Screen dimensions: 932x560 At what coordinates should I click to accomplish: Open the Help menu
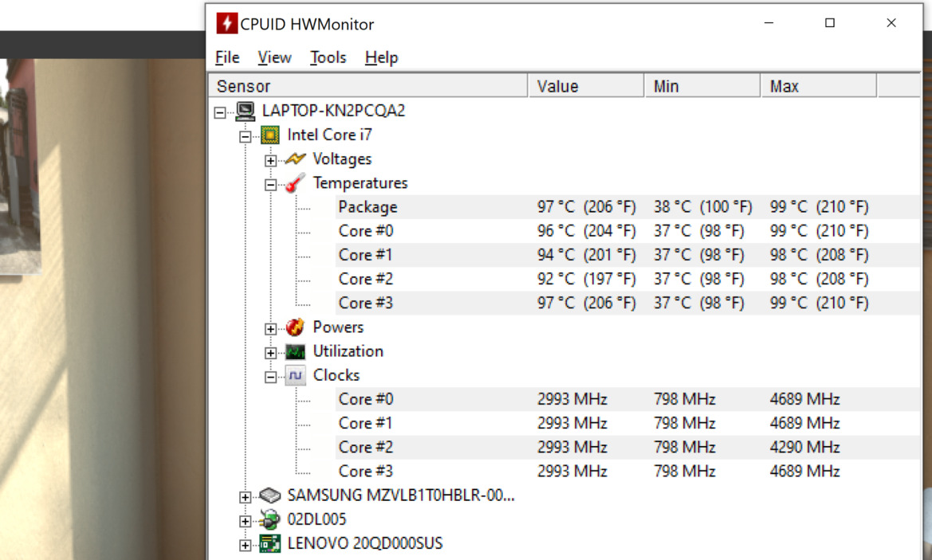382,57
